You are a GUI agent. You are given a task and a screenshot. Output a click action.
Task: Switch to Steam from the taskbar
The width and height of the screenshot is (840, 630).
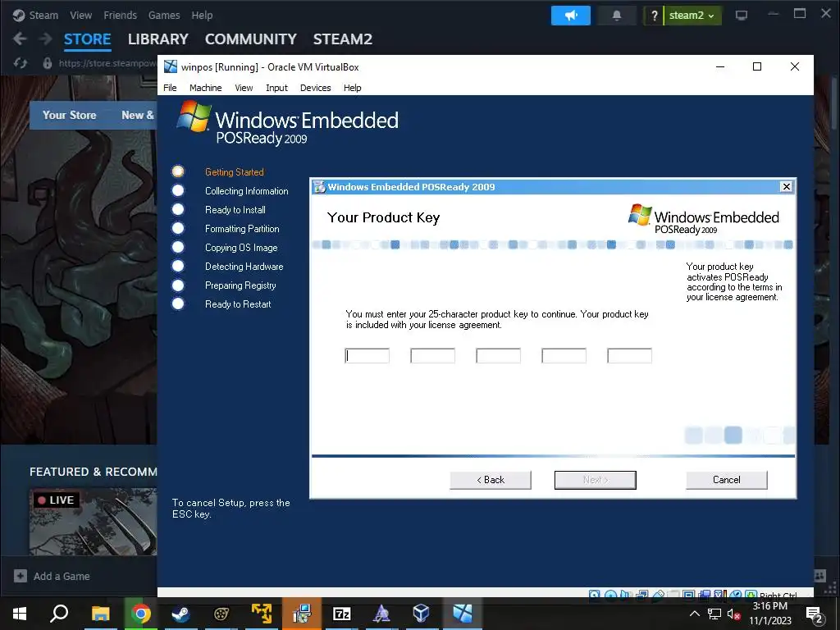pyautogui.click(x=180, y=614)
